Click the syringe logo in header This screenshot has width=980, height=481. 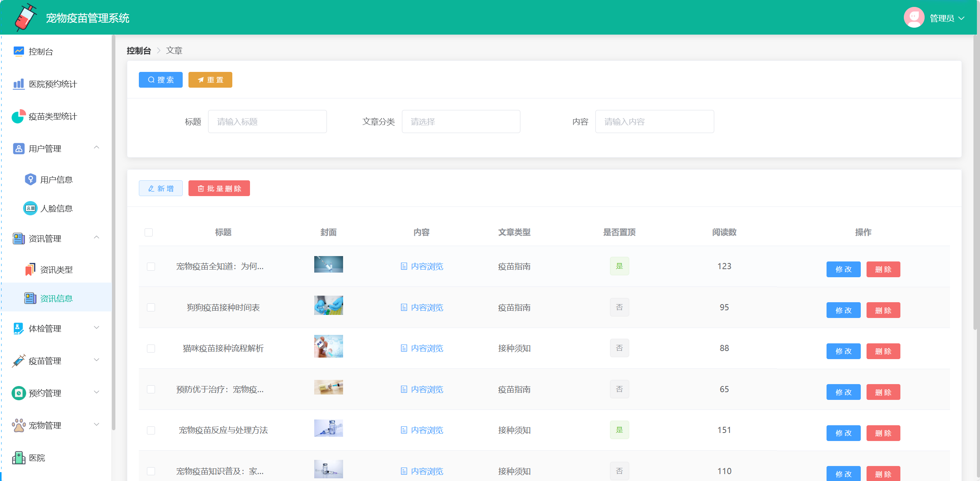pos(25,17)
